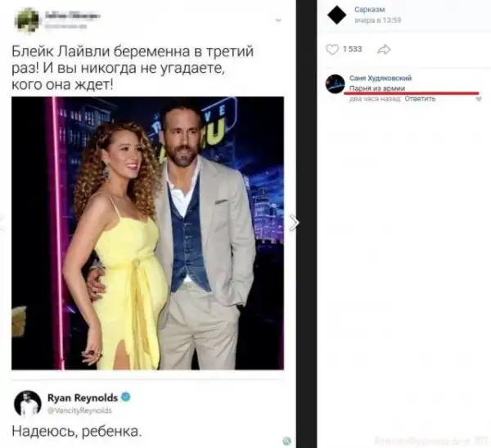
Task: Click the like count 1533
Action: pos(352,50)
